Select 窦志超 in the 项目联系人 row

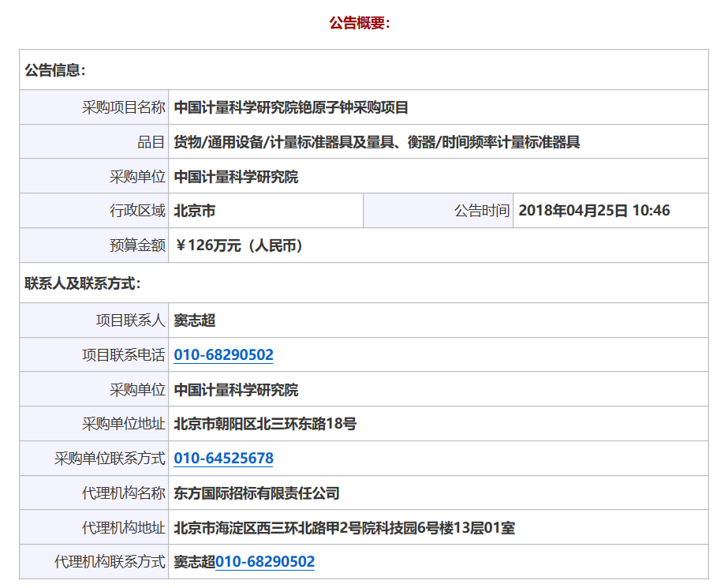coord(195,320)
